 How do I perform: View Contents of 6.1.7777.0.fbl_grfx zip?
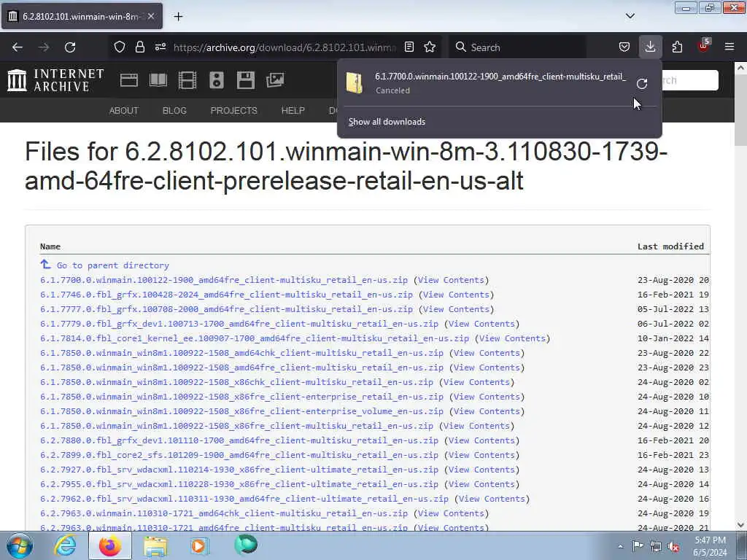coord(456,309)
